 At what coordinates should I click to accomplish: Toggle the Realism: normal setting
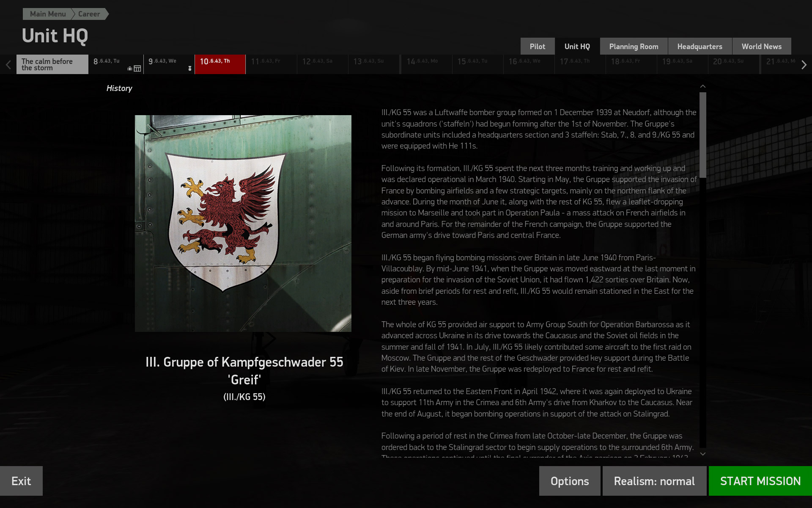(654, 481)
